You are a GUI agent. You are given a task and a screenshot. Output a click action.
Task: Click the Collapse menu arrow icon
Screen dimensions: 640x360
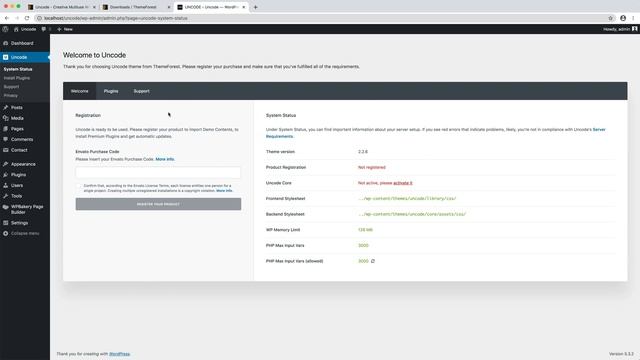point(6,233)
